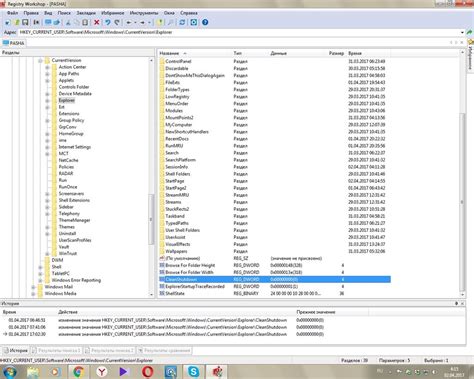Switch to the PASHA tab
474x379 pixels.
tap(14, 43)
